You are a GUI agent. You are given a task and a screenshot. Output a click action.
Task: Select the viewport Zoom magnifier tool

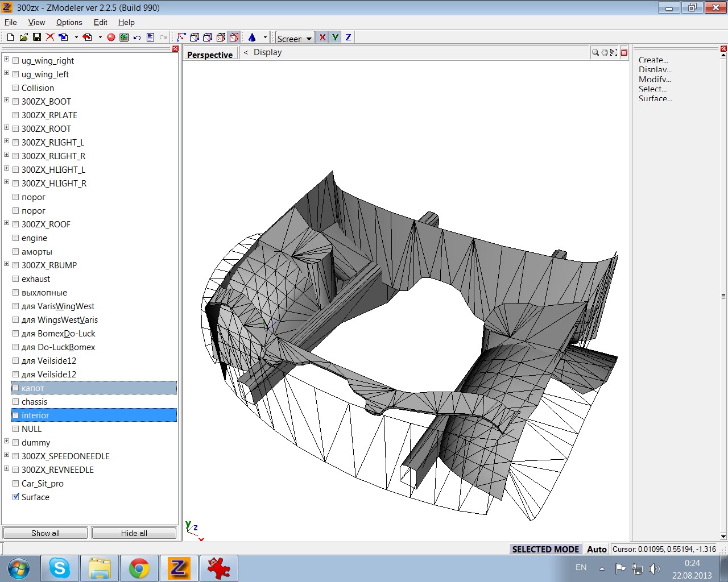point(595,52)
